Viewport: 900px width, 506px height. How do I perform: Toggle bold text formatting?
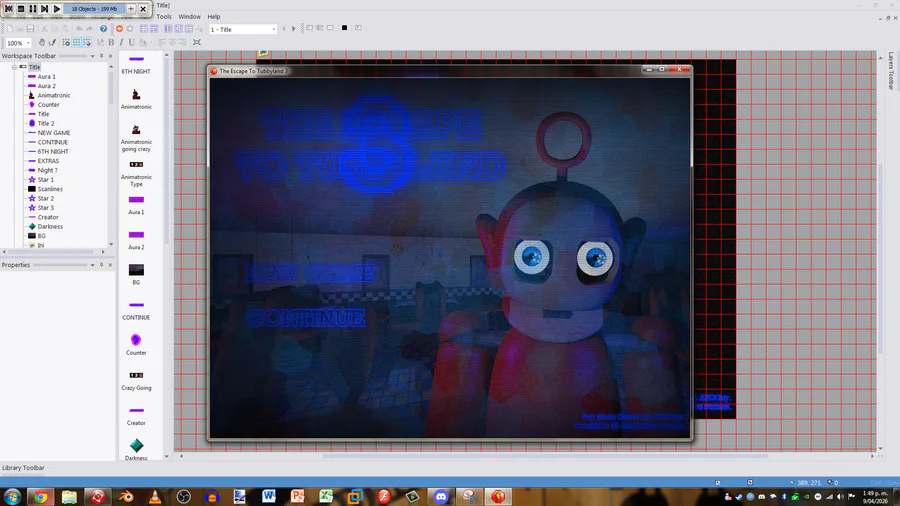(111, 42)
